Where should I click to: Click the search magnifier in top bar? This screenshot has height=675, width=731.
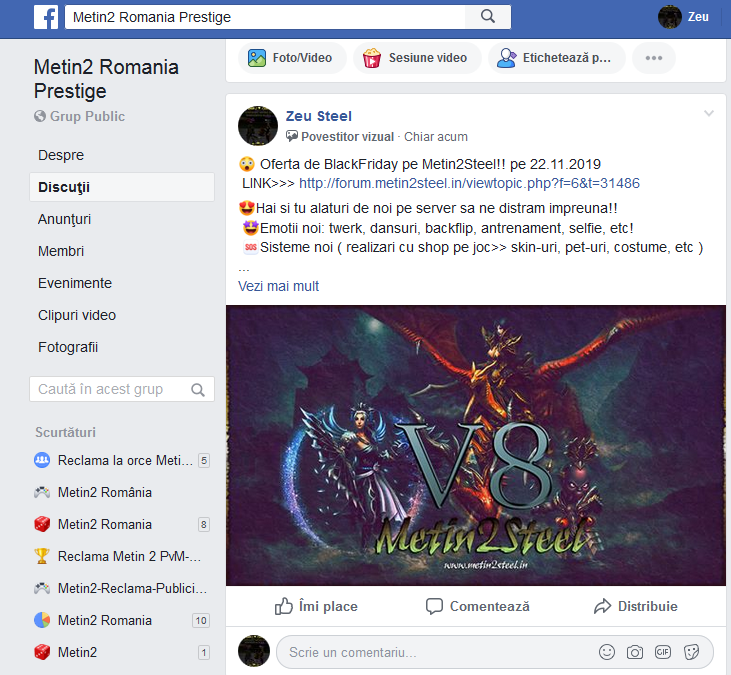click(488, 17)
